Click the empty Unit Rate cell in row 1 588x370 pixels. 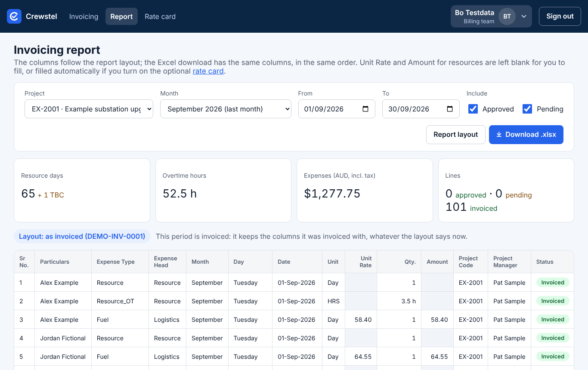(x=361, y=283)
